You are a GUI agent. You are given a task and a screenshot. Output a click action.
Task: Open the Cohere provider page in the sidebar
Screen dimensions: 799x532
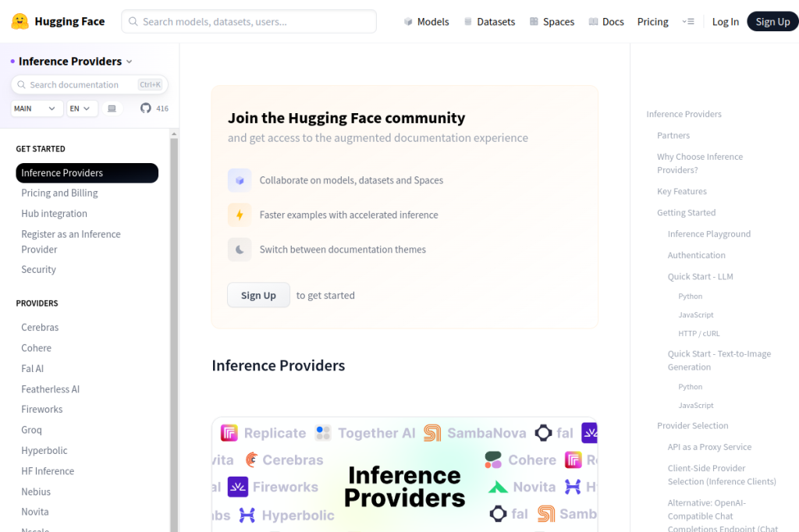pos(36,348)
